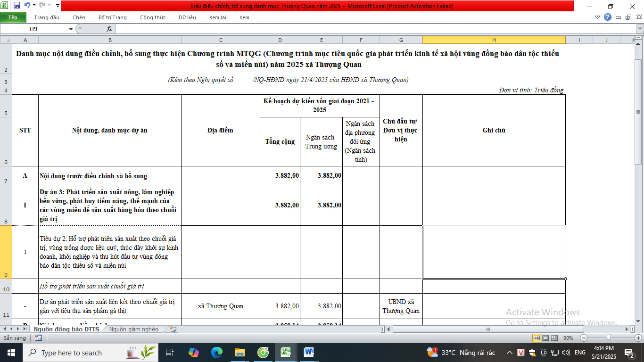Viewport: 644px width, 362px height.
Task: Click the zoom slider handle in status bar
Action: [609, 338]
